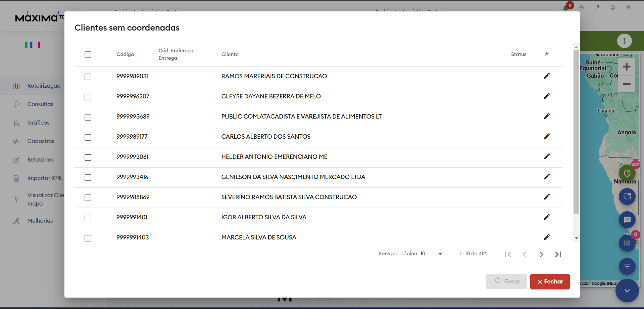This screenshot has width=644, height=309.
Task: Click the scrollbar up arrow in dialog
Action: click(576, 47)
